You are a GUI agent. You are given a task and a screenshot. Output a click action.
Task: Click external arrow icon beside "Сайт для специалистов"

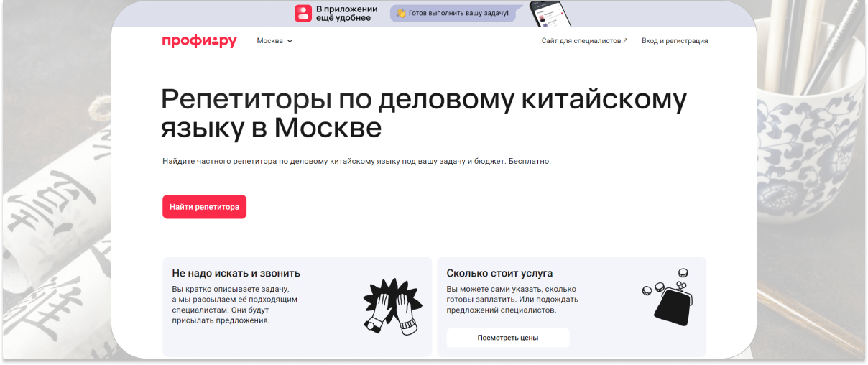tap(625, 41)
